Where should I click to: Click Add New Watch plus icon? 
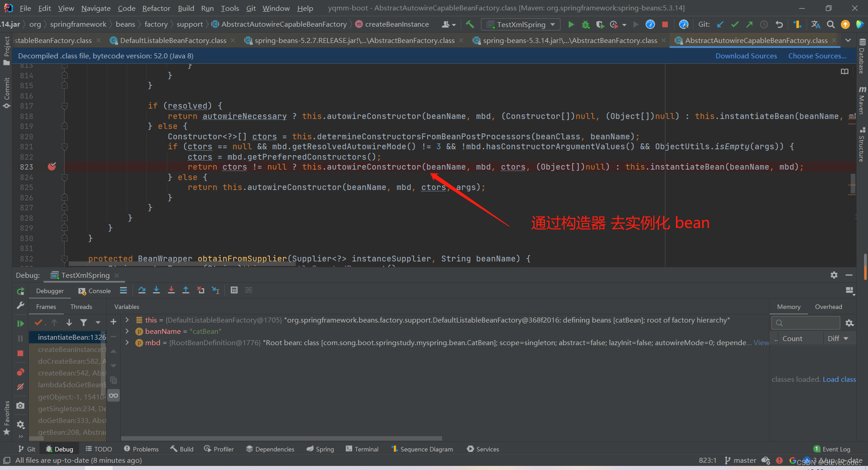[x=113, y=322]
